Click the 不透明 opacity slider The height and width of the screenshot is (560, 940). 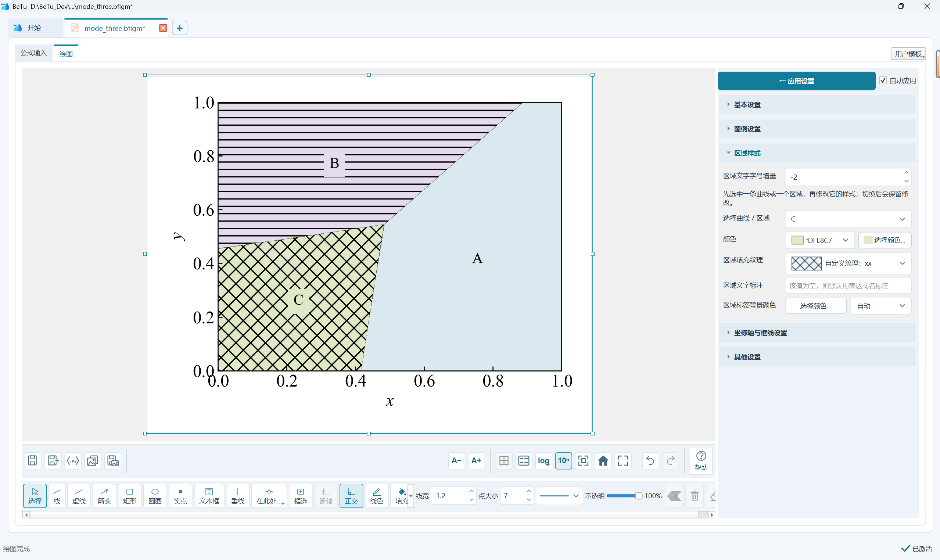624,495
